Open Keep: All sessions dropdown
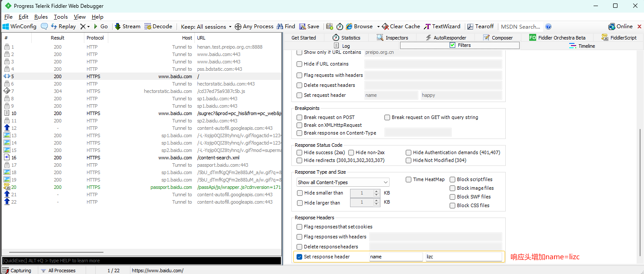 (206, 26)
